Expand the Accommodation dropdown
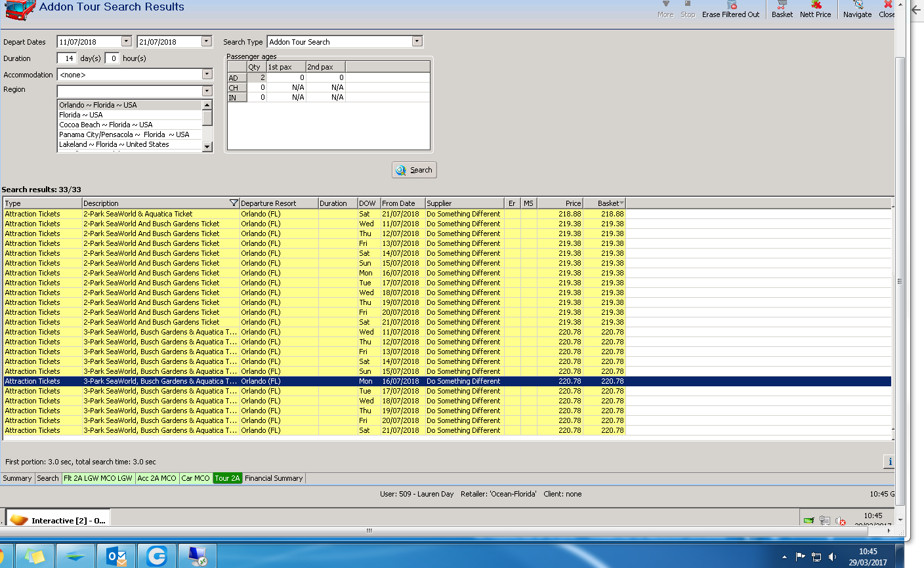 tap(207, 75)
